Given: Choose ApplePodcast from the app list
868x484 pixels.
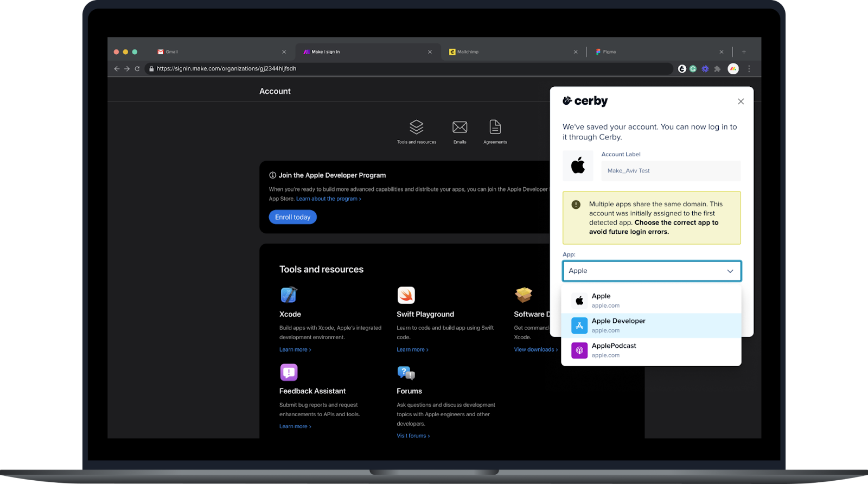Looking at the screenshot, I should (651, 351).
